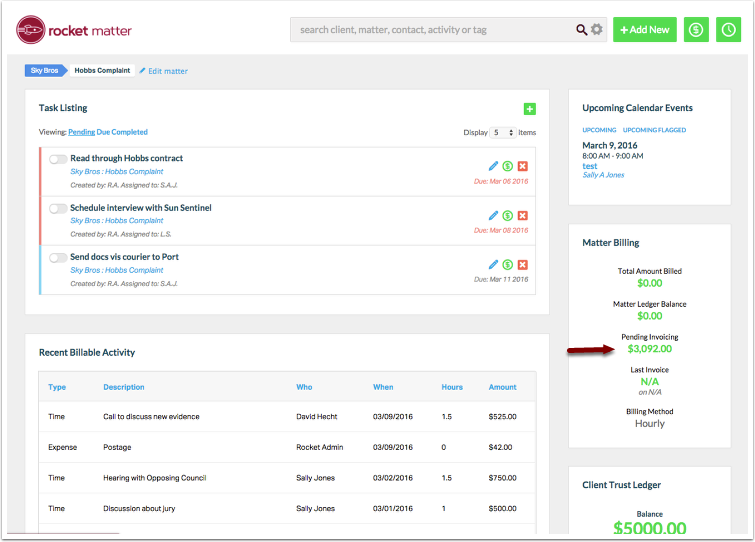The width and height of the screenshot is (755, 542).
Task: Click the Rocket Matter logo
Action: [x=74, y=30]
